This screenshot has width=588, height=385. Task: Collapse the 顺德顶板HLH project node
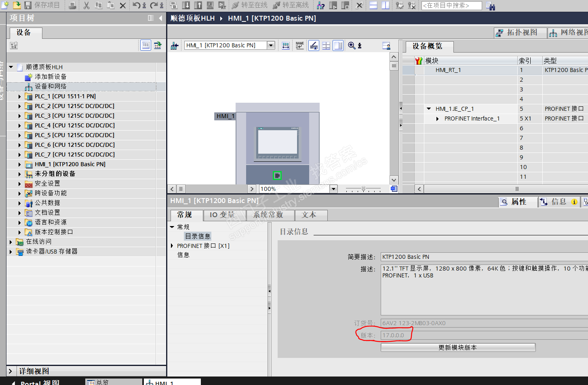tap(11, 67)
